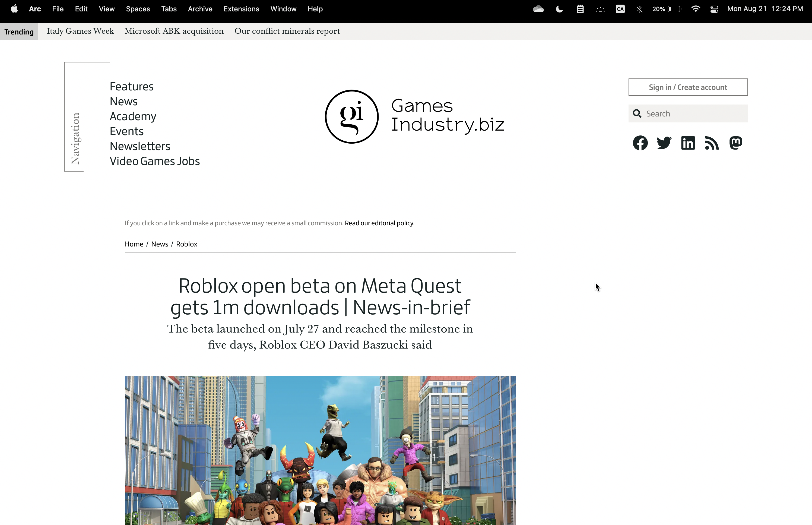Screen dimensions: 812x525
Task: Click the Trending label
Action: point(19,32)
